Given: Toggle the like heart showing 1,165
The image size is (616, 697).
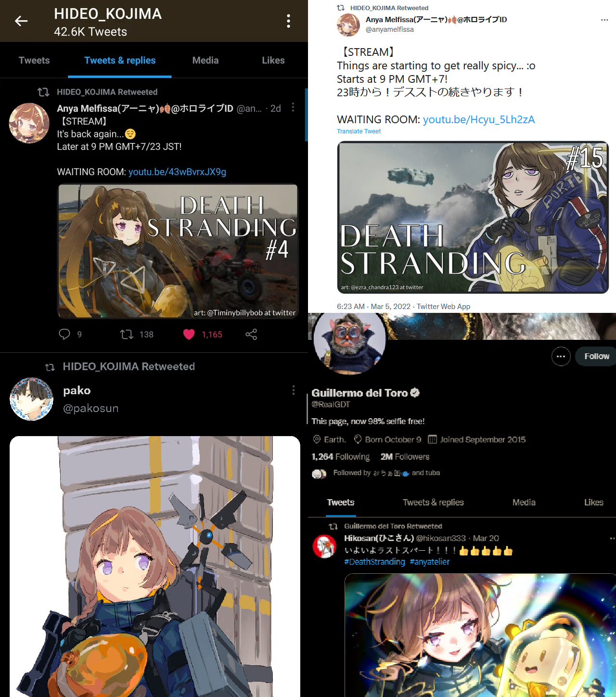Looking at the screenshot, I should [189, 334].
